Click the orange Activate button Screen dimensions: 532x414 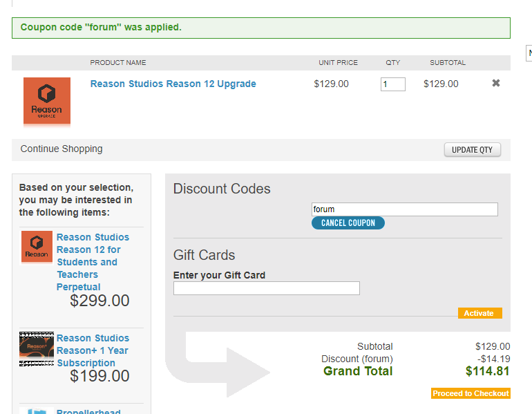[x=479, y=313]
